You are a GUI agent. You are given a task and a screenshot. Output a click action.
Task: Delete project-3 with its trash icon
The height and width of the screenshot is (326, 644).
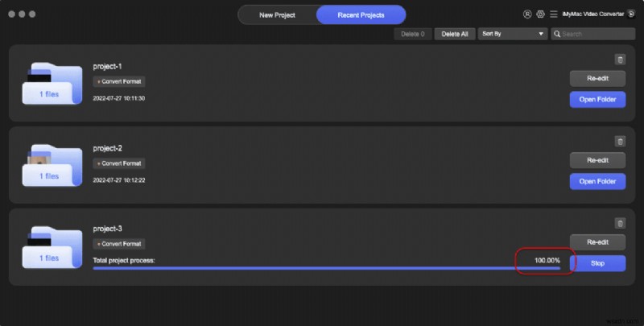[x=620, y=223]
